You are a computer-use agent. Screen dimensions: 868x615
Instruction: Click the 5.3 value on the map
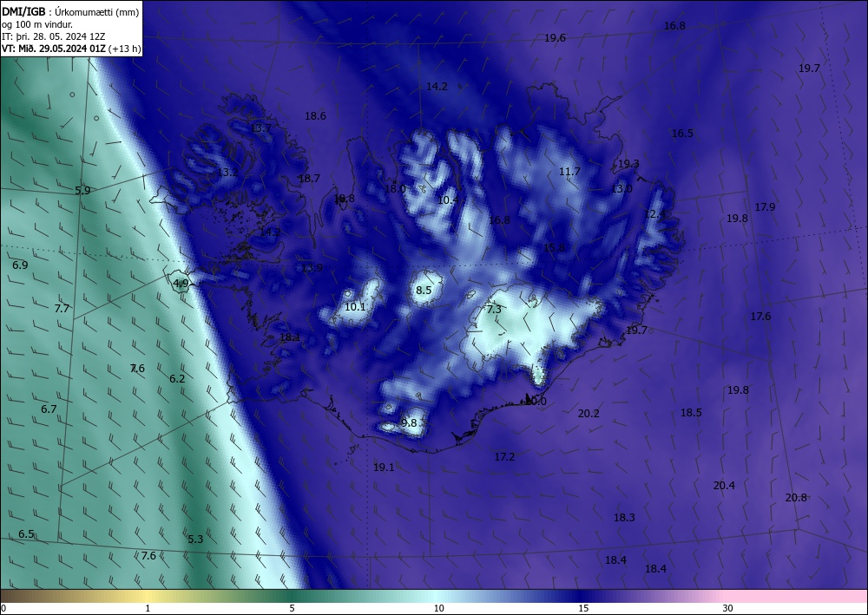point(195,540)
